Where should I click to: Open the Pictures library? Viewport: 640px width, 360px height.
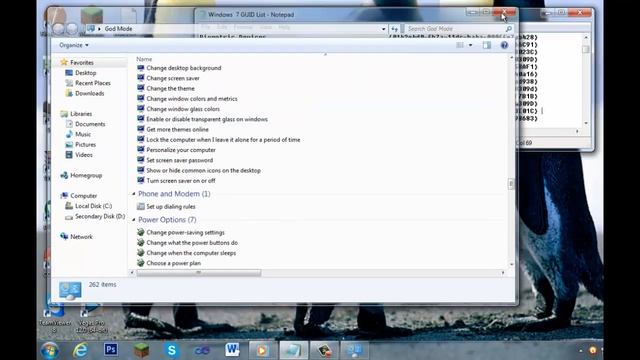click(x=85, y=144)
